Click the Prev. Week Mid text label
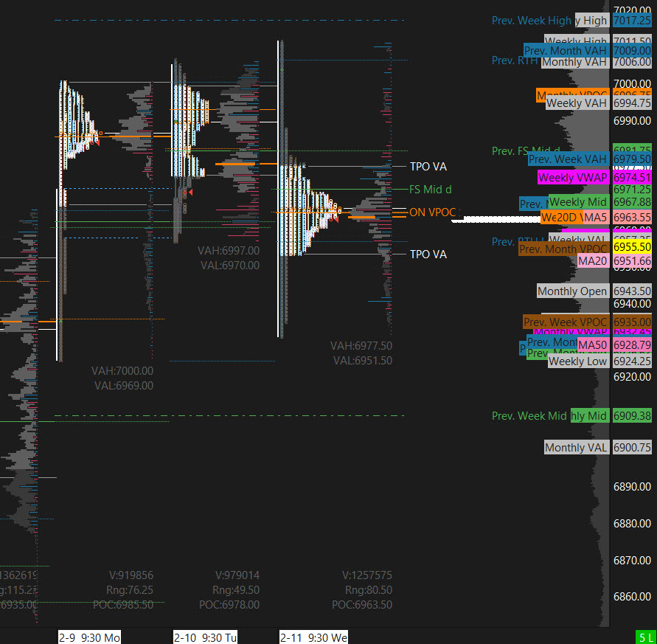This screenshot has width=657, height=644. pos(529,416)
